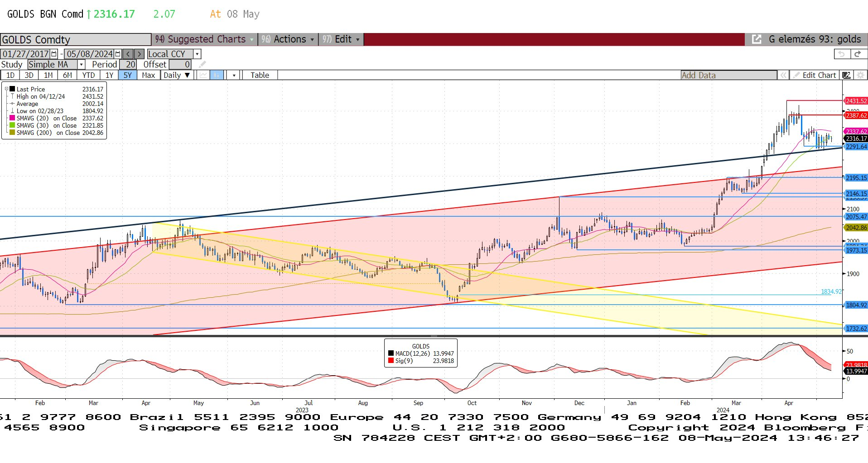Open the Actions dropdown menu
The image size is (868, 463).
288,39
